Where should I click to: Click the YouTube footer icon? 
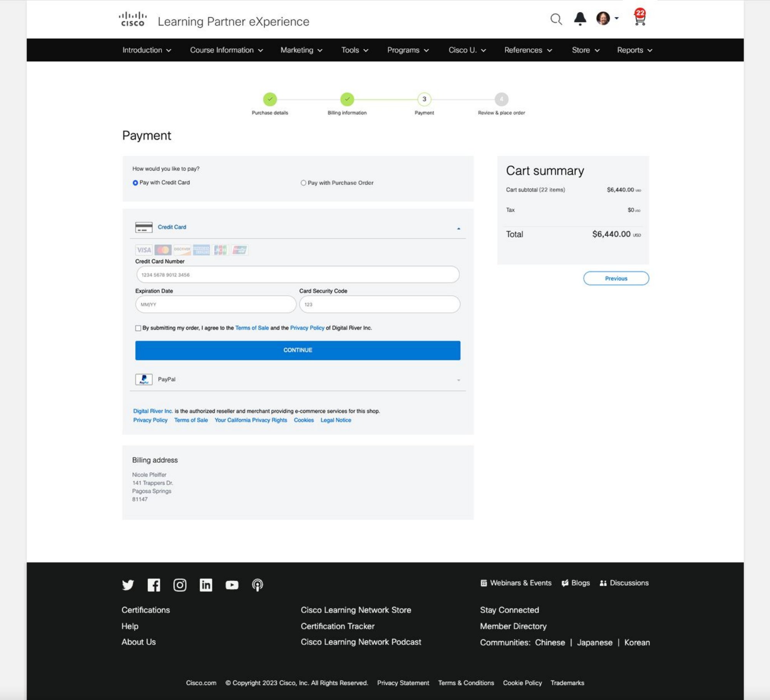[x=232, y=585]
